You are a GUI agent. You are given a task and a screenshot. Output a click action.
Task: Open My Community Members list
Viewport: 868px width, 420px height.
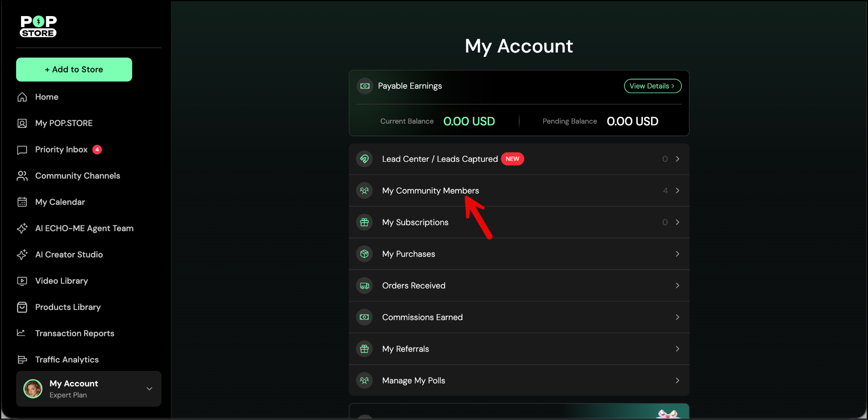point(430,191)
